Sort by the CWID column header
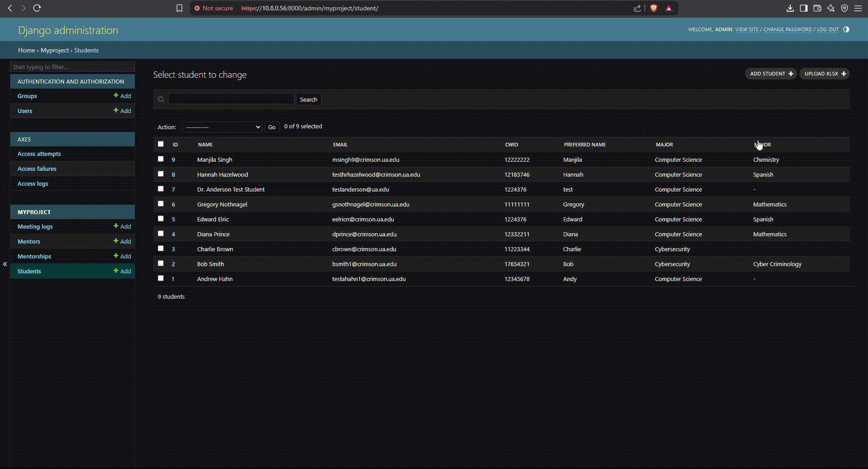 click(x=511, y=145)
